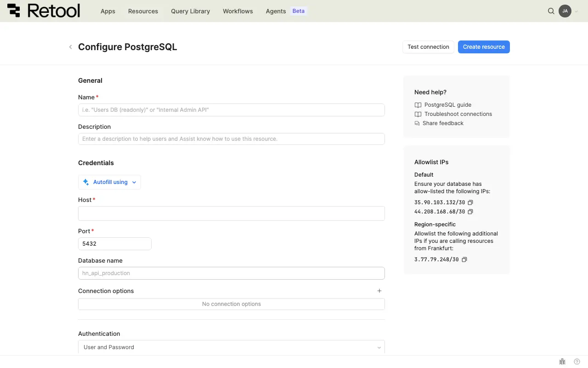Switch to the Workflows tab
Viewport: 588px width, 368px height.
click(x=237, y=11)
